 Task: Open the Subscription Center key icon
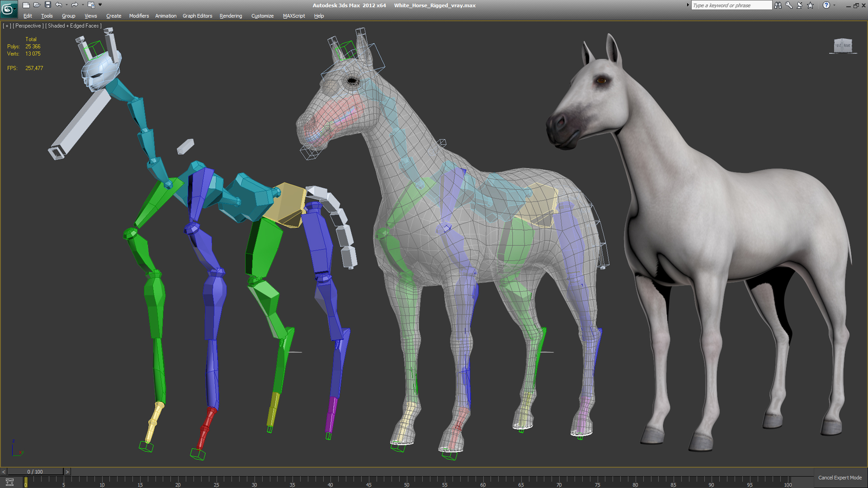(x=789, y=5)
